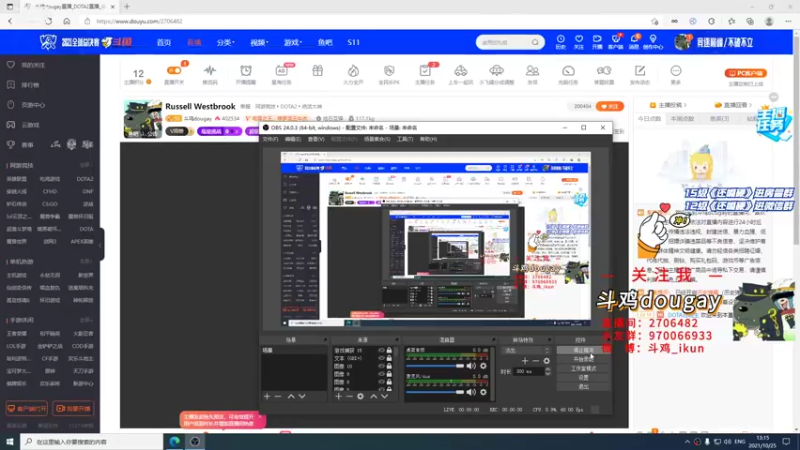Open the alarm clock broadcast reminder icon
The width and height of the screenshot is (800, 450).
[246, 71]
